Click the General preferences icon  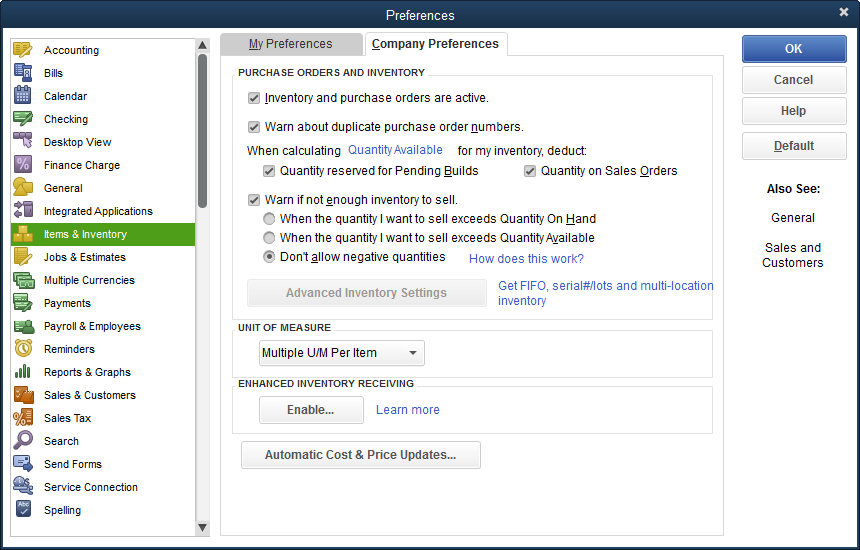[x=23, y=188]
